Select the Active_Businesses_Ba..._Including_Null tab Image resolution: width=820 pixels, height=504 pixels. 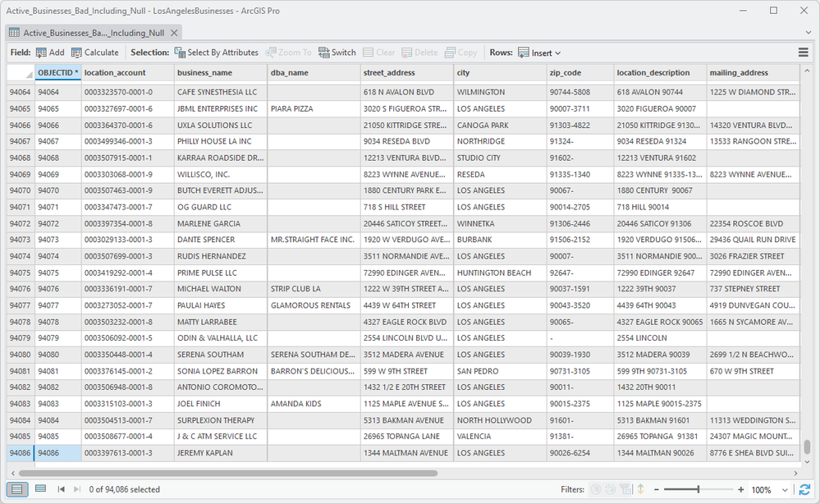94,32
